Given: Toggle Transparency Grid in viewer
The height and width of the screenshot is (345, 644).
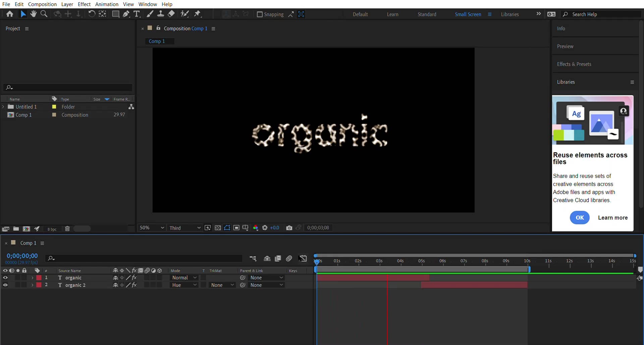Looking at the screenshot, I should click(x=218, y=228).
